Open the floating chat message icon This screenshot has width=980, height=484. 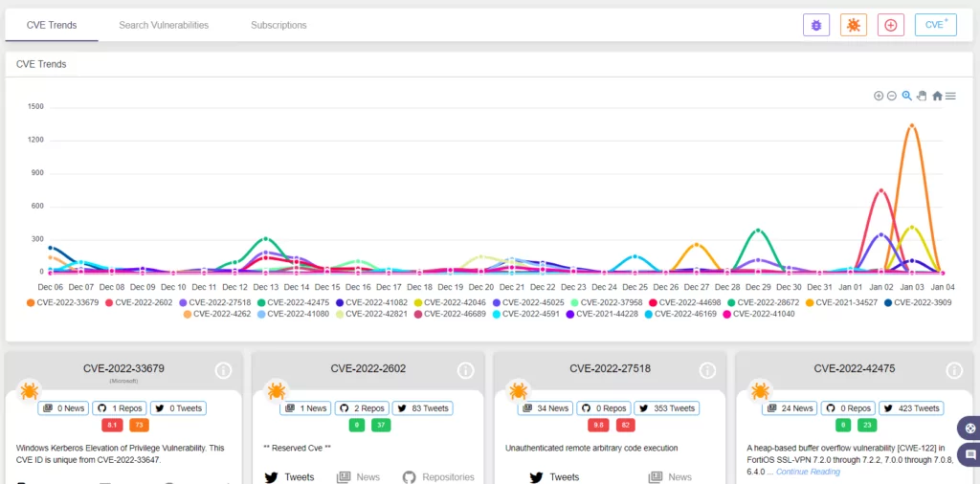[x=969, y=453]
